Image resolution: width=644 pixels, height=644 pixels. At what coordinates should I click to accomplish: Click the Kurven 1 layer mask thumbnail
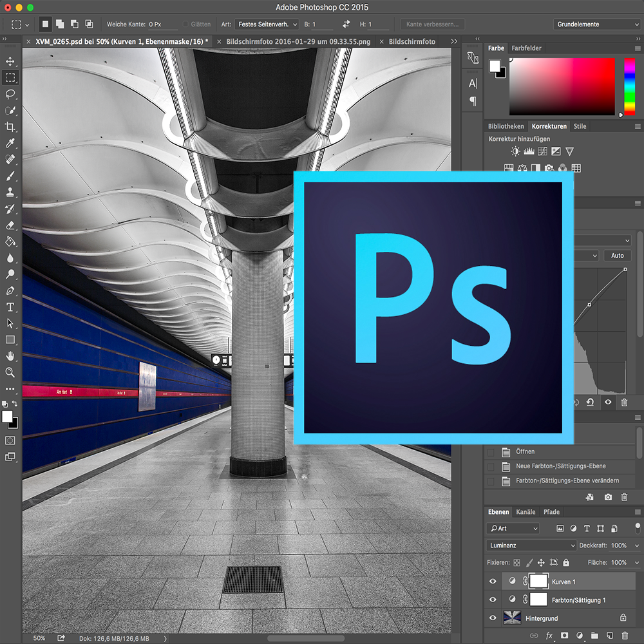coord(538,582)
